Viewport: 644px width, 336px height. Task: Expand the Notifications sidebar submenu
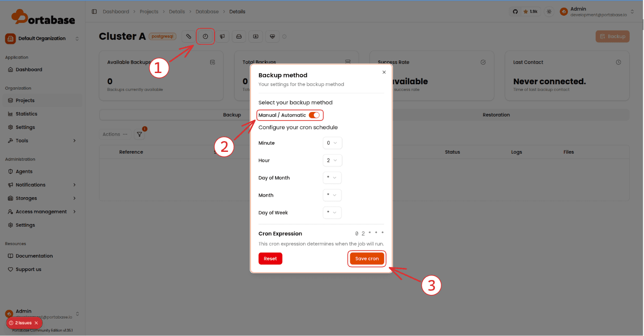(x=43, y=185)
